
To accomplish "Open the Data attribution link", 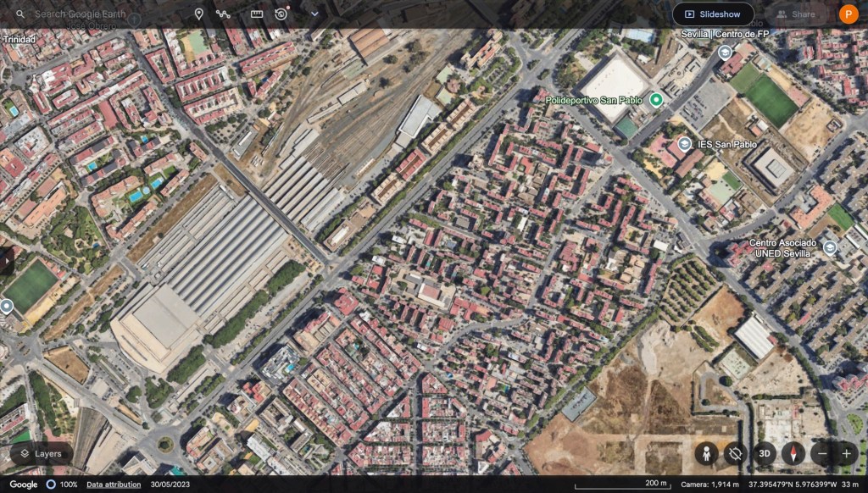I will 114,485.
